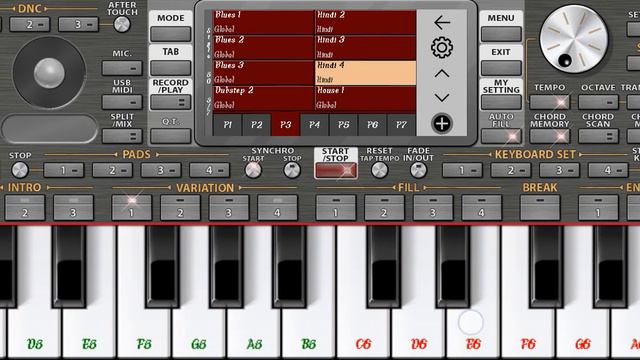Play the F6 piano key
Screen dimensions: 640x360
click(528, 333)
